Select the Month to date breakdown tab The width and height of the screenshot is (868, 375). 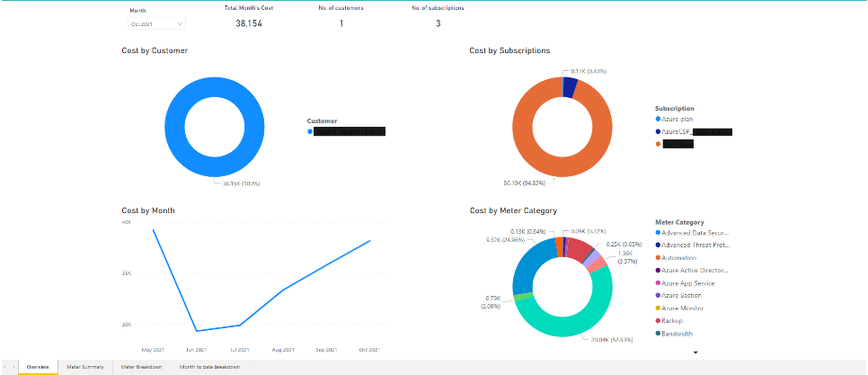pos(209,367)
